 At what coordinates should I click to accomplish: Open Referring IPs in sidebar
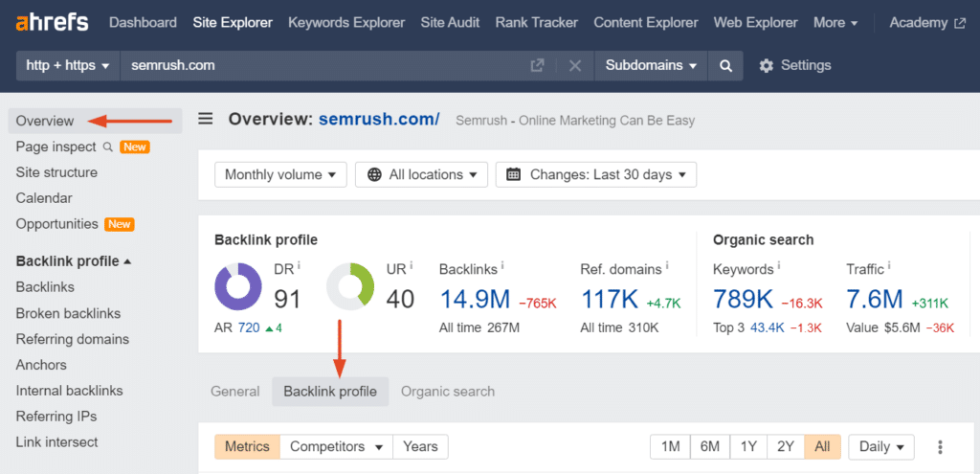(56, 417)
